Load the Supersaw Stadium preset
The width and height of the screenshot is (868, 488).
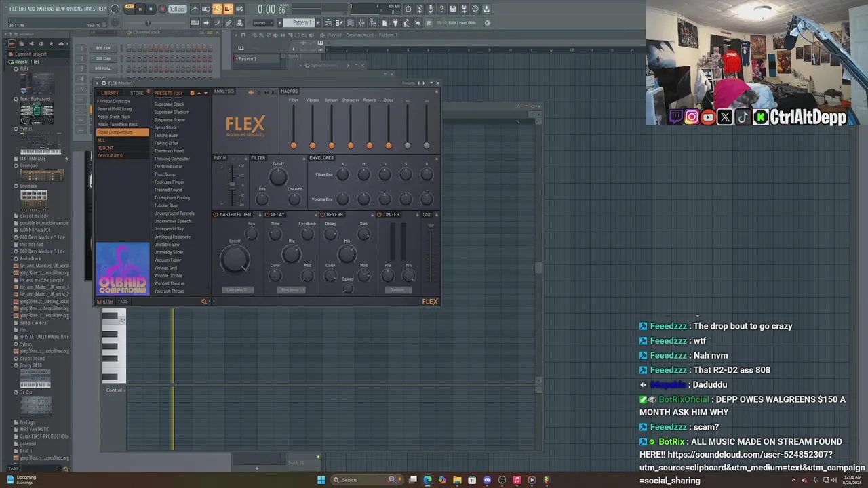point(172,112)
